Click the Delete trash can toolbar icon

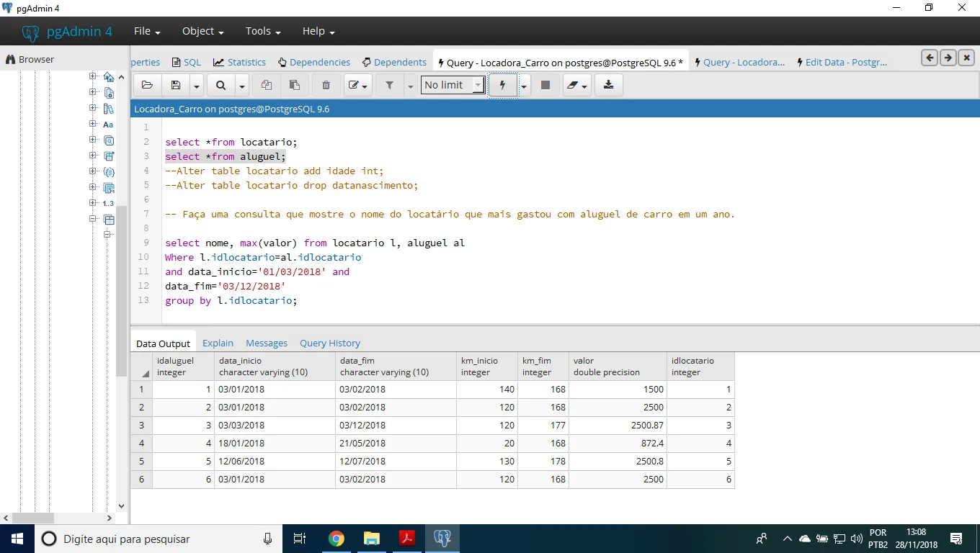click(326, 85)
